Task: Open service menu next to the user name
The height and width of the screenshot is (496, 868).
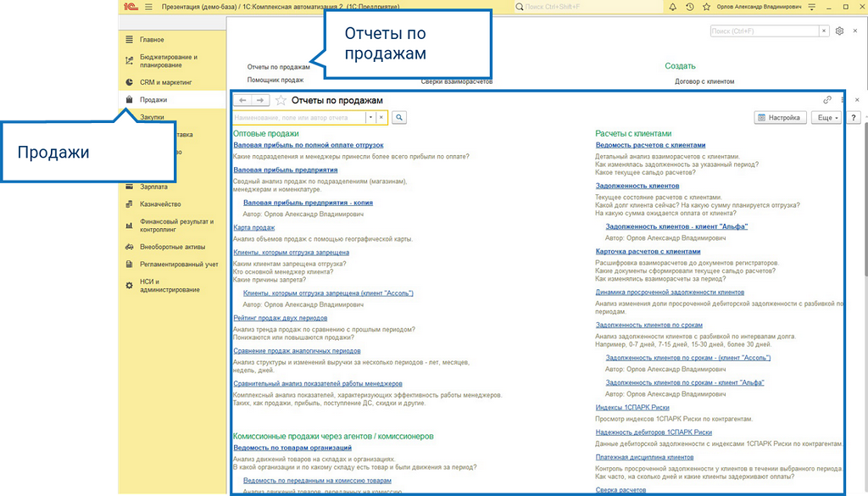Action: (811, 7)
